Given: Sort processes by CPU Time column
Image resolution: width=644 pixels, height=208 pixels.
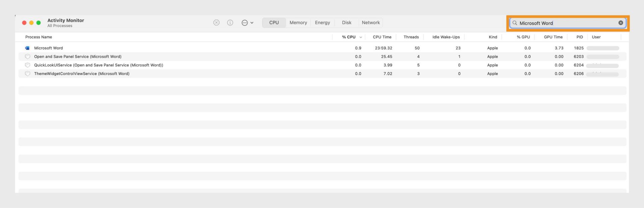Looking at the screenshot, I should click(382, 37).
